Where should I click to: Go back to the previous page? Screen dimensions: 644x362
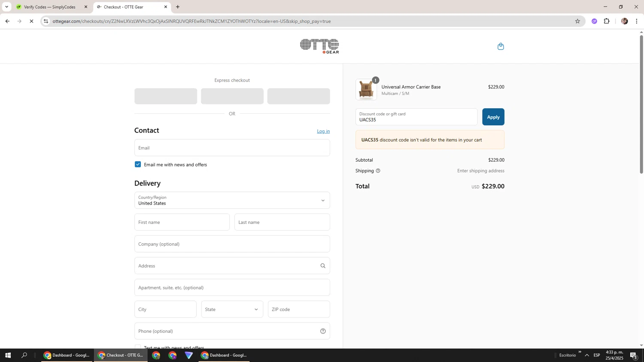pos(7,21)
